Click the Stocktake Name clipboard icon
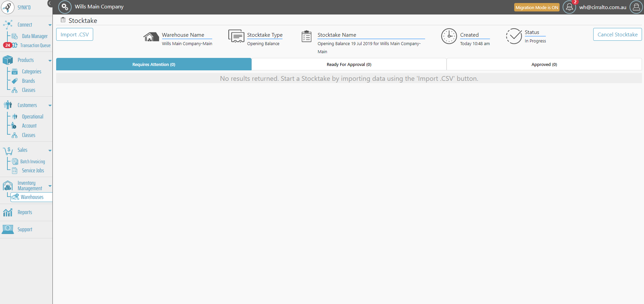This screenshot has height=304, width=644. coord(306,36)
